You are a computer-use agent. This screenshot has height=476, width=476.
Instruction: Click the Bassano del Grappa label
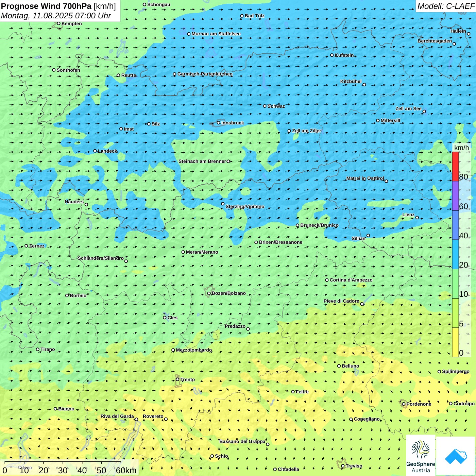pos(242,441)
